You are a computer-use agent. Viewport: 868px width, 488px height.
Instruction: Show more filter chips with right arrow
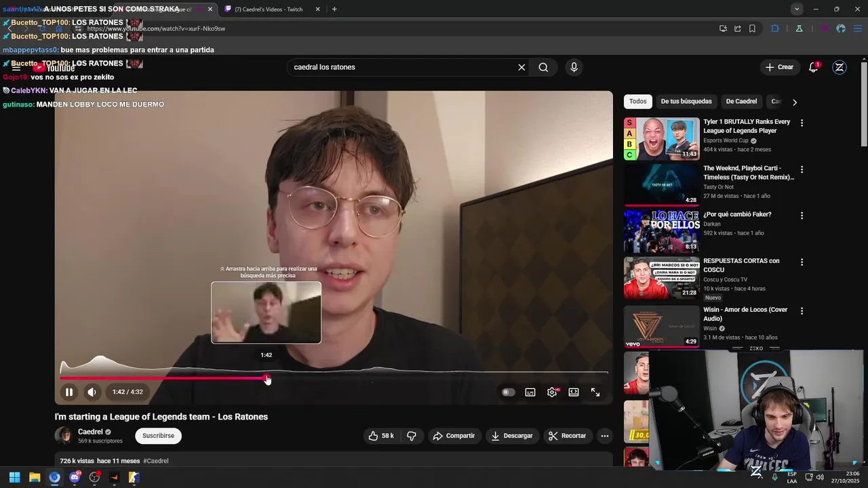click(795, 102)
